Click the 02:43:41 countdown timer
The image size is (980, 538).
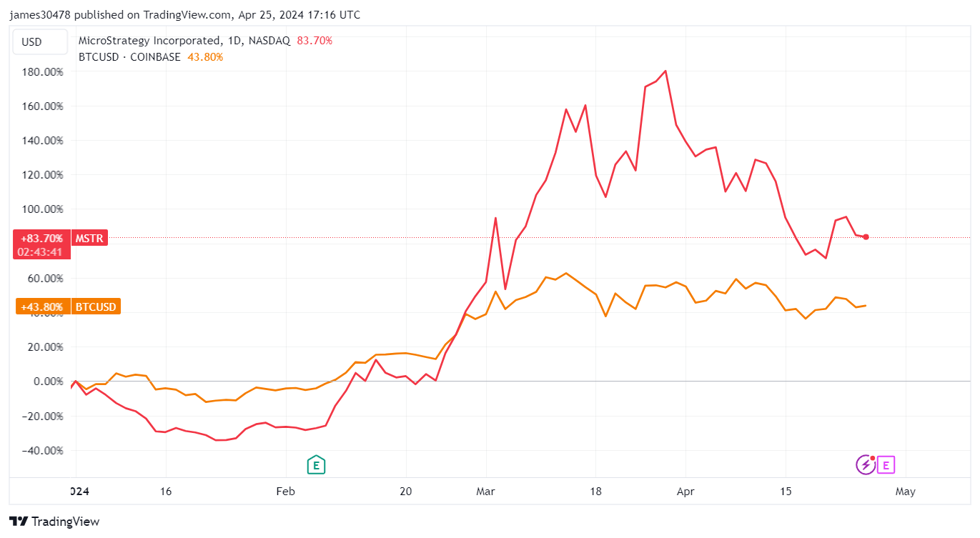pyautogui.click(x=41, y=251)
